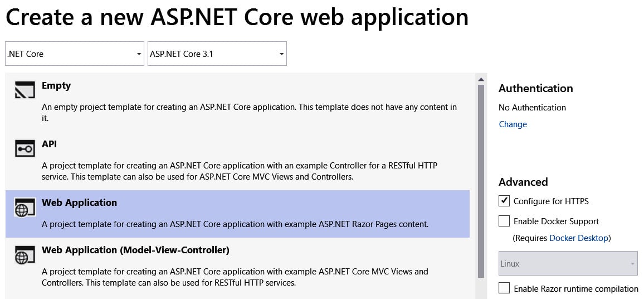Open the .NET Core framework dropdown
Screen dimensions: 644x299
point(75,54)
